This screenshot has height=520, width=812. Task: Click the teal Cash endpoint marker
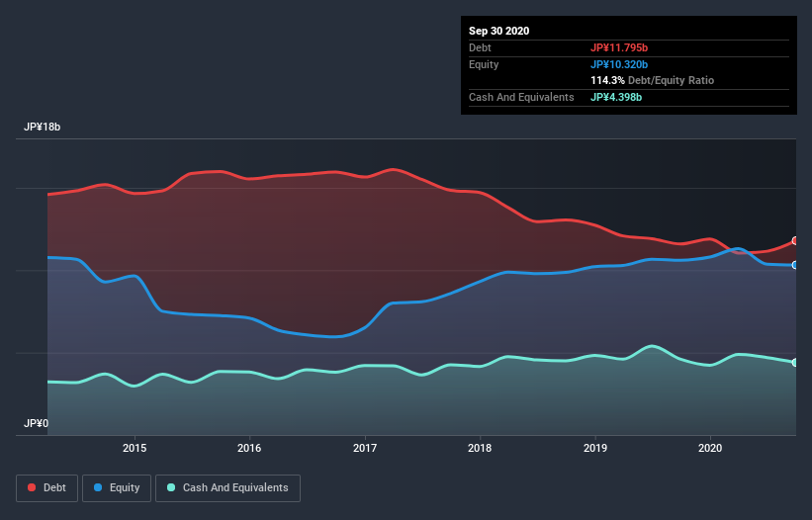[795, 362]
